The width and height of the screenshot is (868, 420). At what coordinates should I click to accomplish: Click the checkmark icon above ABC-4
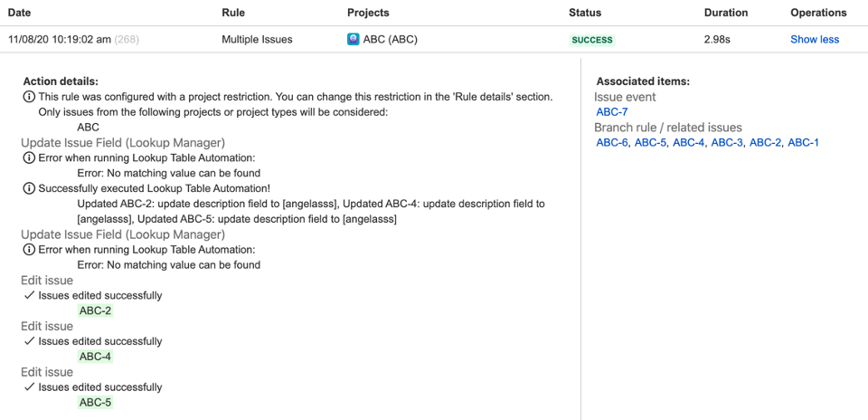click(x=29, y=341)
